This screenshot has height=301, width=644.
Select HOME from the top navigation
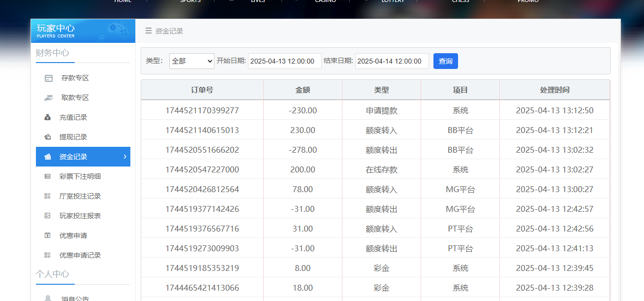pos(122,1)
